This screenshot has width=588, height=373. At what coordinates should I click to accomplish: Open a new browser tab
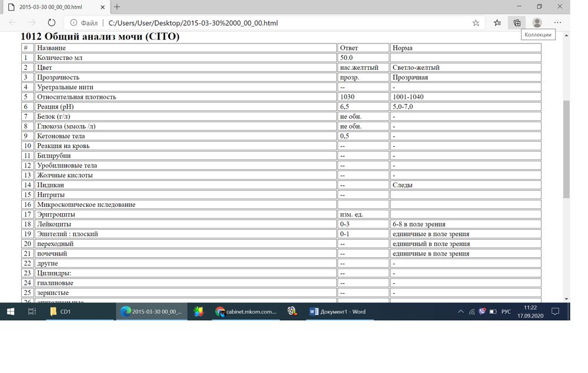[x=117, y=6]
